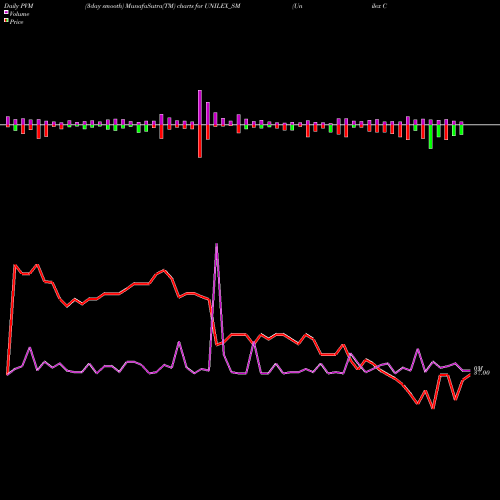Click the tallest purple volume bar

(200, 107)
